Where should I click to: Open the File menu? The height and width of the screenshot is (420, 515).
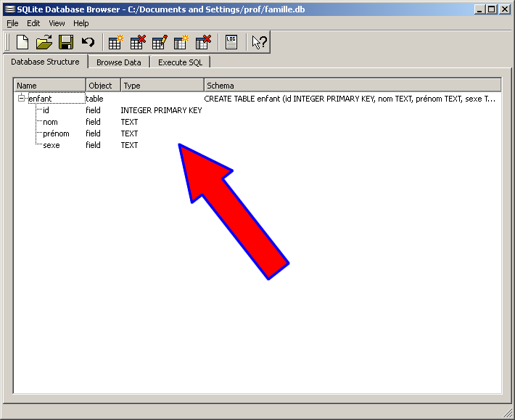click(12, 23)
